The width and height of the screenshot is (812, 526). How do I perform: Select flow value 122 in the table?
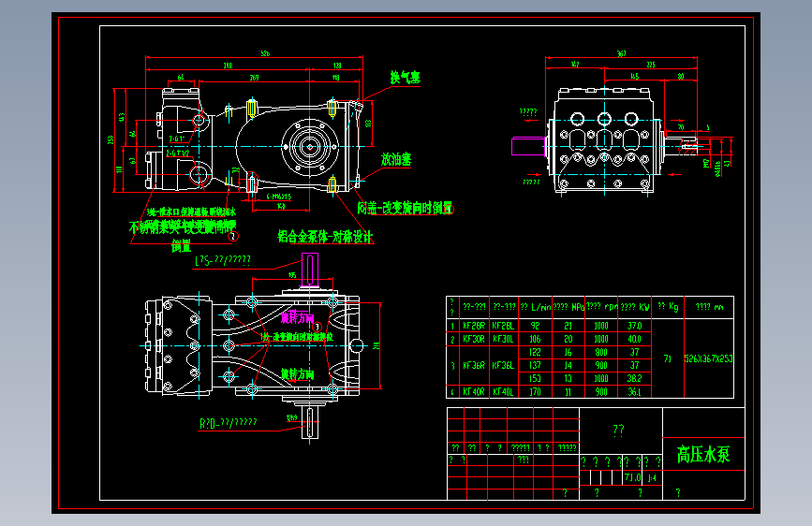click(535, 352)
